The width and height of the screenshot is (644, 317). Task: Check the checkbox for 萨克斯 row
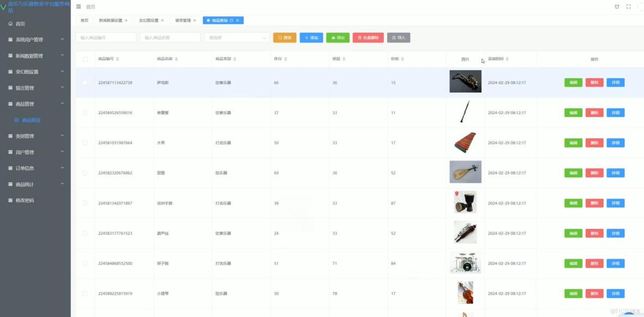(x=85, y=82)
